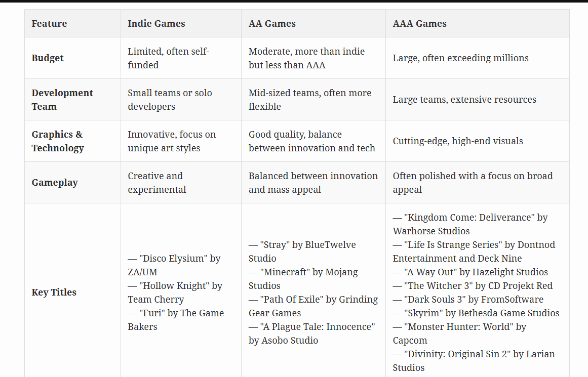Screen dimensions: 588x377
Task: Click the "Minecraft" by Mojang Studios entry
Action: [303, 279]
